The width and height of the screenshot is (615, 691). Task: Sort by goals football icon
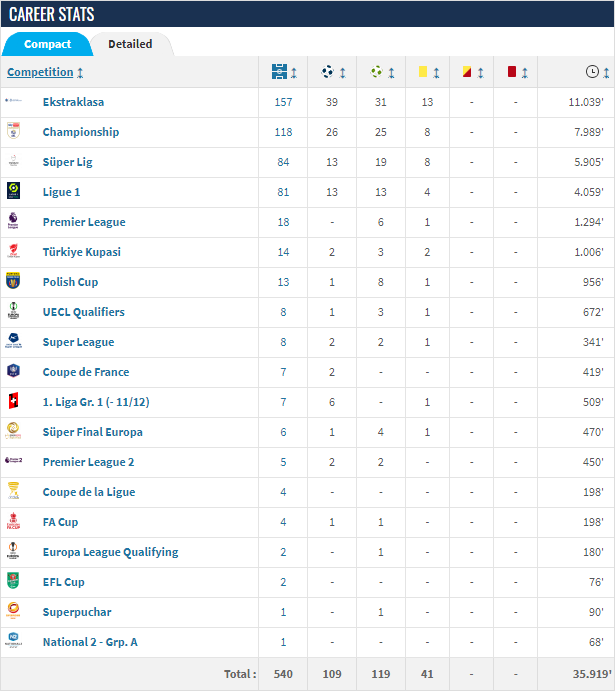[x=327, y=71]
